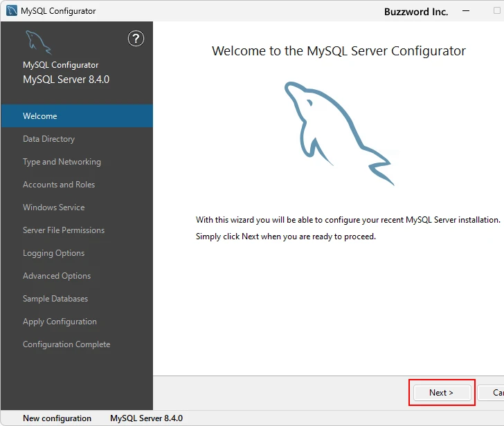The image size is (504, 426).
Task: Select Server File Permissions step
Action: [77, 230]
